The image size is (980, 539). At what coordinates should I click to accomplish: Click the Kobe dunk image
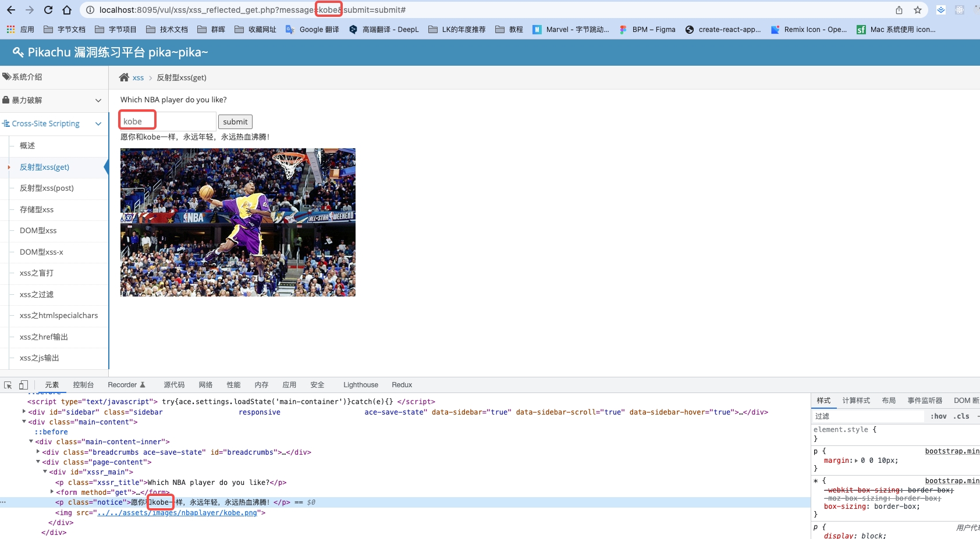pyautogui.click(x=237, y=222)
